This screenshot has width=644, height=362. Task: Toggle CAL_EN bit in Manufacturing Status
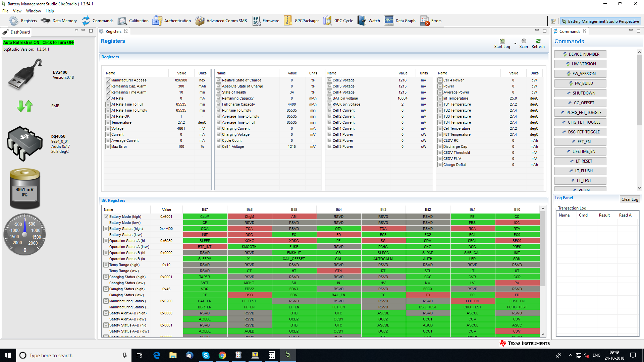click(205, 301)
